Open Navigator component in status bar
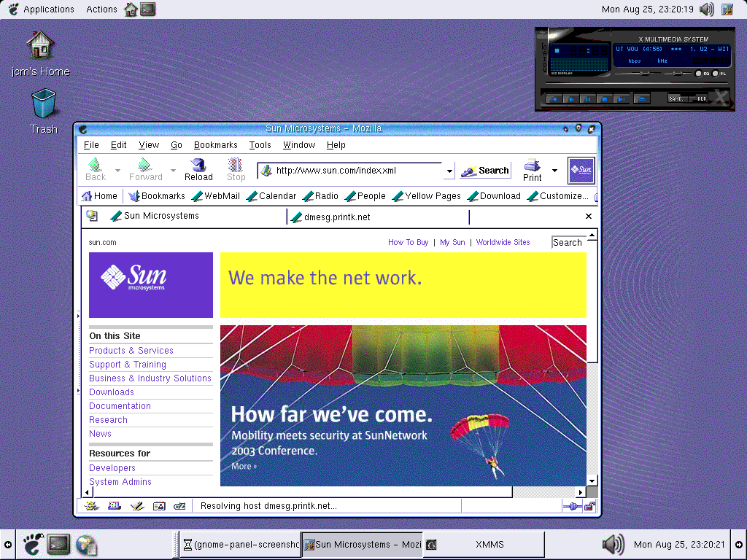747x560 pixels. 91,506
